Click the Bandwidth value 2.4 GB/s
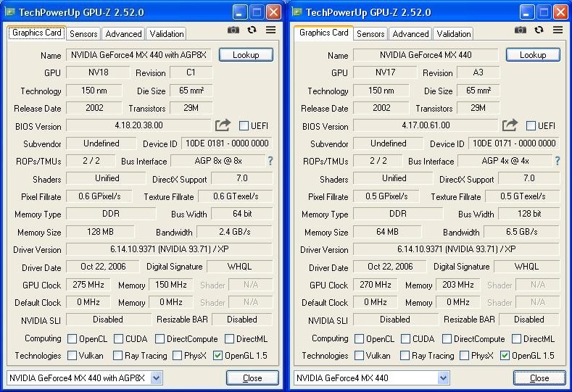This screenshot has width=572, height=392. (x=235, y=232)
